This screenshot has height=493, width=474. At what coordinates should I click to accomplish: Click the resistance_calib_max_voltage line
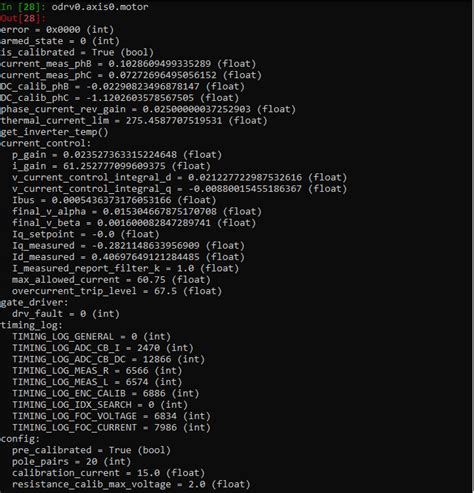click(x=131, y=484)
